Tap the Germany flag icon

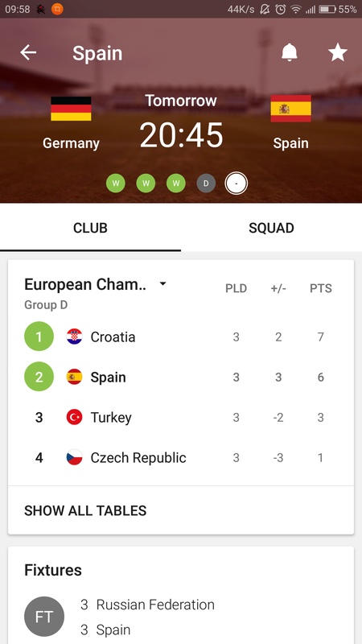tap(71, 109)
